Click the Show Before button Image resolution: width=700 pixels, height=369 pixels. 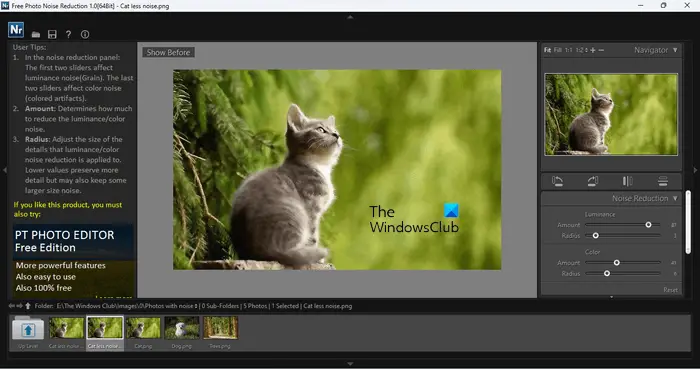168,52
